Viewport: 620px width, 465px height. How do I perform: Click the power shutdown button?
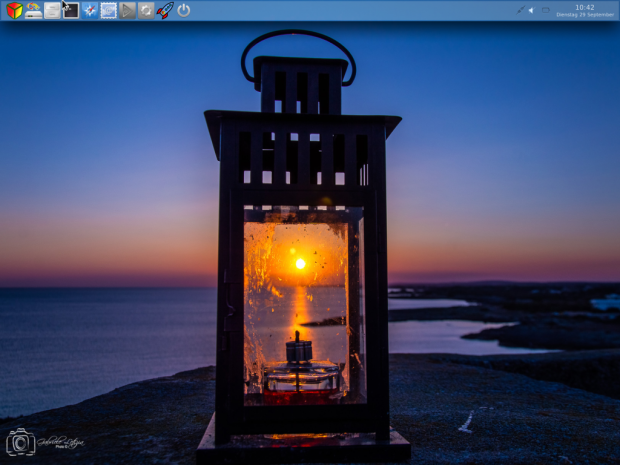(184, 10)
